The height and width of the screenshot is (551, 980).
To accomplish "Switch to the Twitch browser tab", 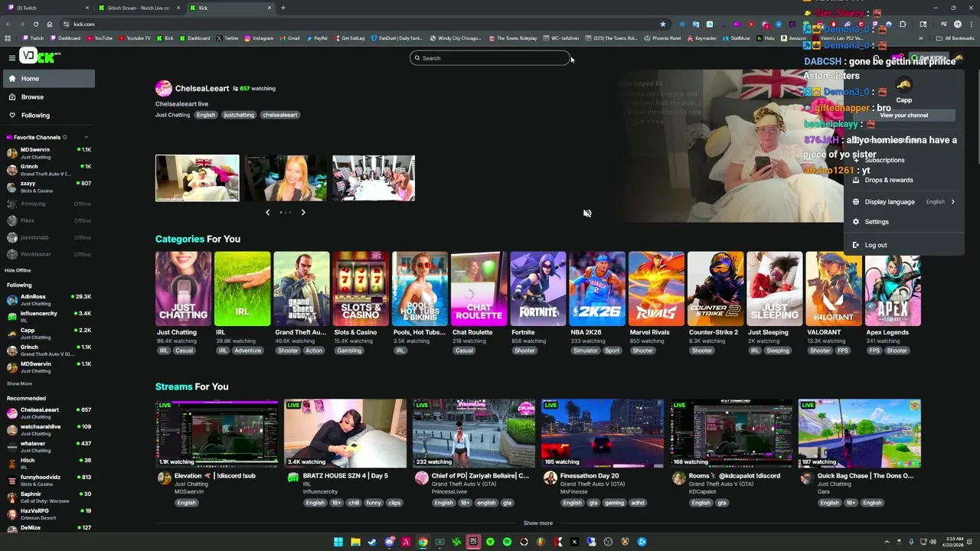I will click(46, 8).
